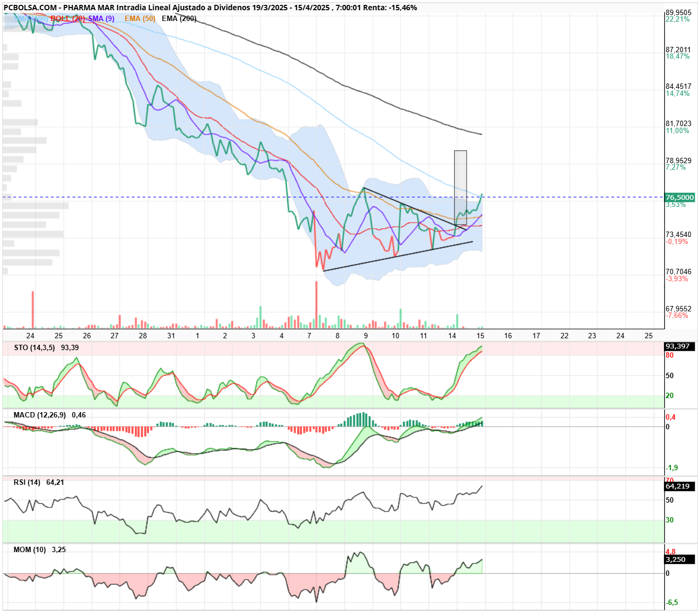Screen dimensions: 700x613
Task: Click date label 23 on the time axis
Action: [x=592, y=336]
